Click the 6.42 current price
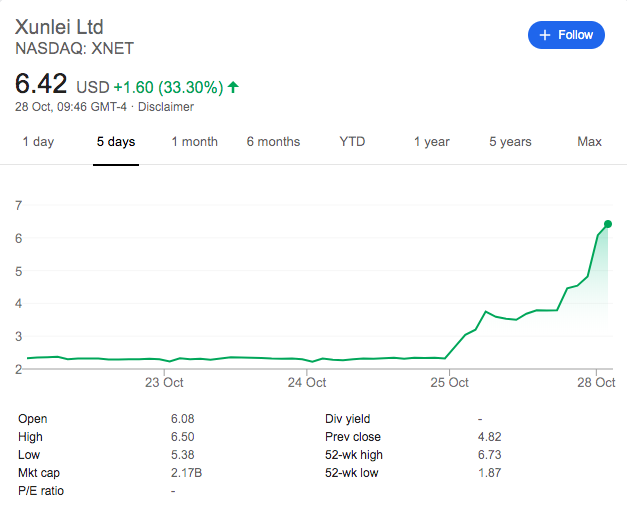The width and height of the screenshot is (627, 509). [x=41, y=84]
